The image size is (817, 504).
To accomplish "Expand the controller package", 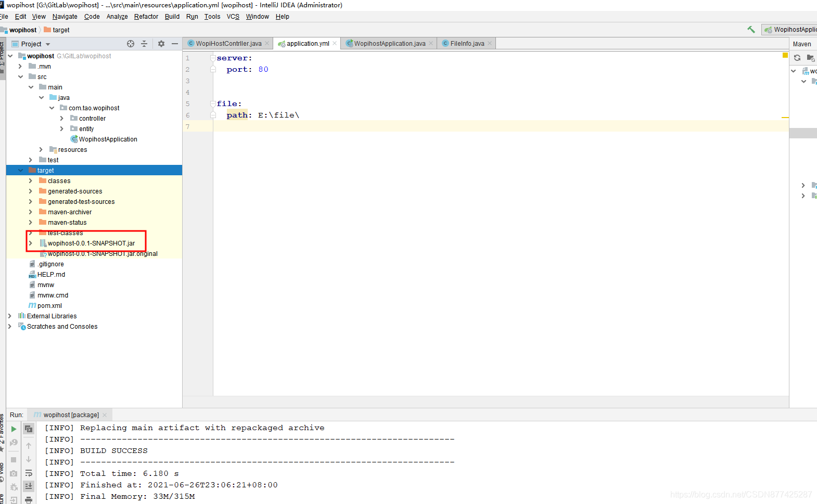I will (x=62, y=119).
